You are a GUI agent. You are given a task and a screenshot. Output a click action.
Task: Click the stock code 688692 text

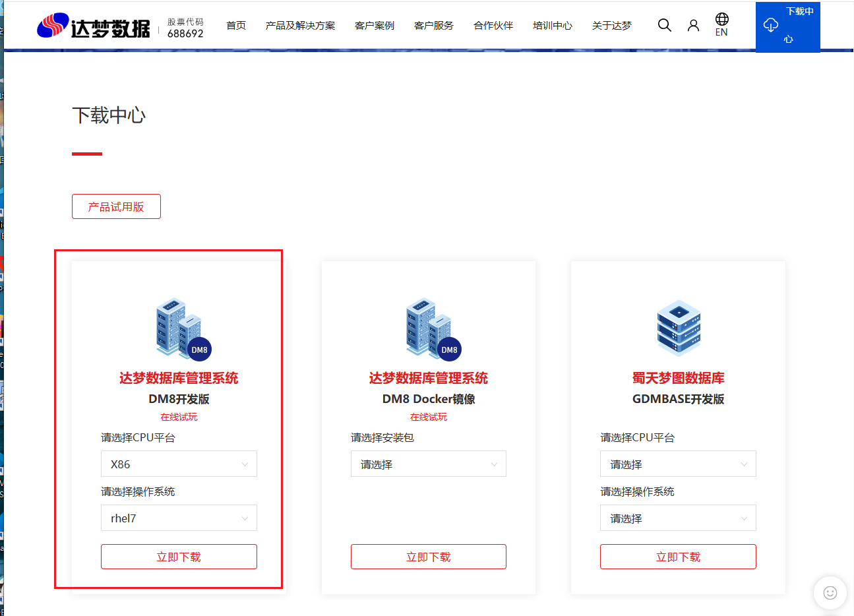(x=185, y=34)
